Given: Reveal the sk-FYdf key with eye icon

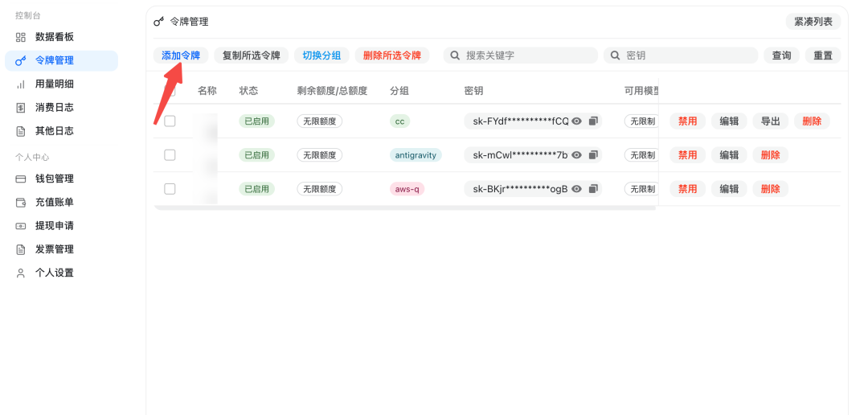Looking at the screenshot, I should pyautogui.click(x=577, y=121).
